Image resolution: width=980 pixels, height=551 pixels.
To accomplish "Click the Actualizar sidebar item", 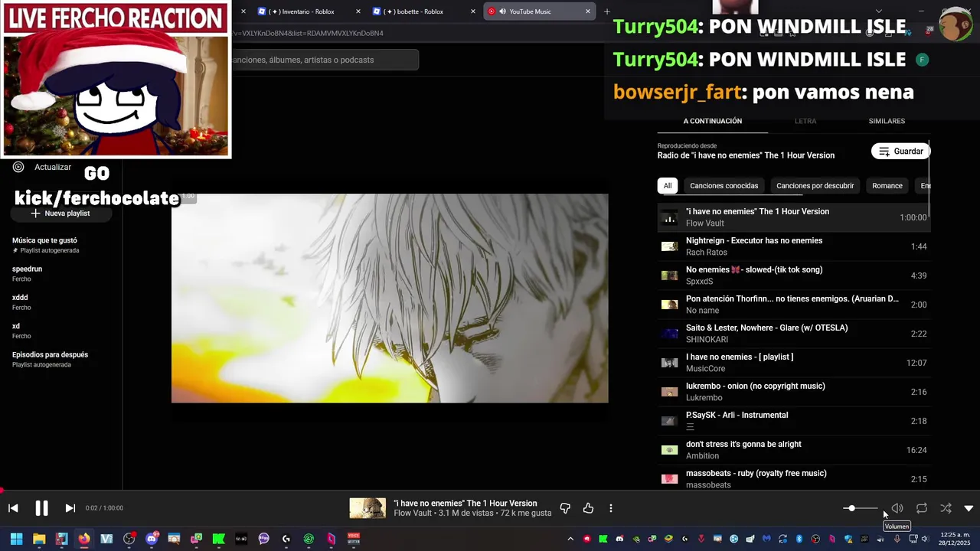I will click(x=42, y=167).
